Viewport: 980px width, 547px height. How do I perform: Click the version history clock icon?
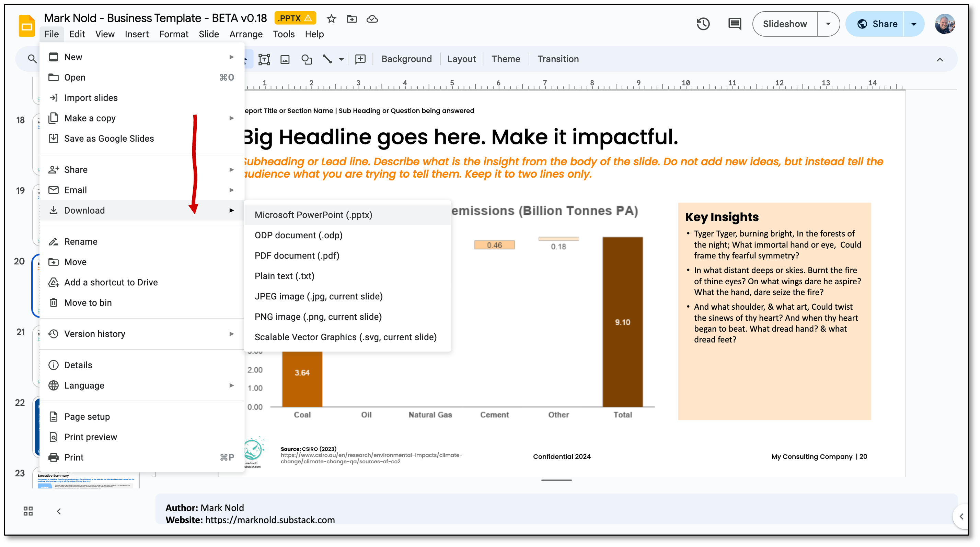(703, 24)
